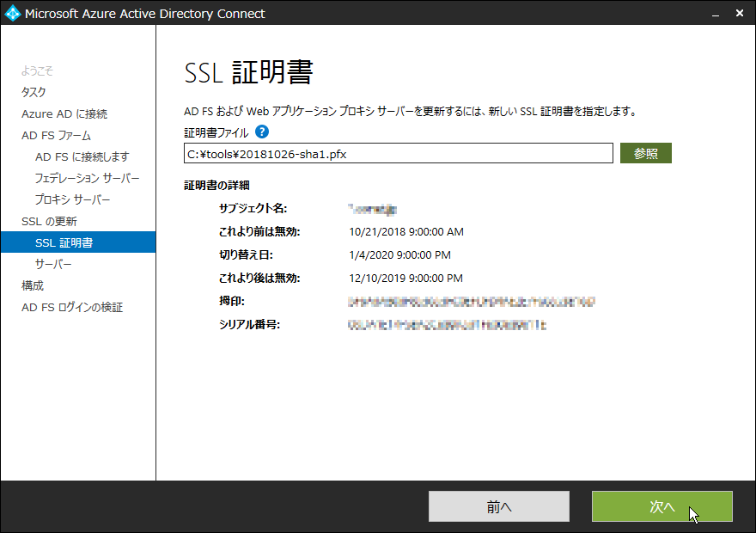
Task: Open サーバー step in sidebar
Action: pyautogui.click(x=53, y=264)
